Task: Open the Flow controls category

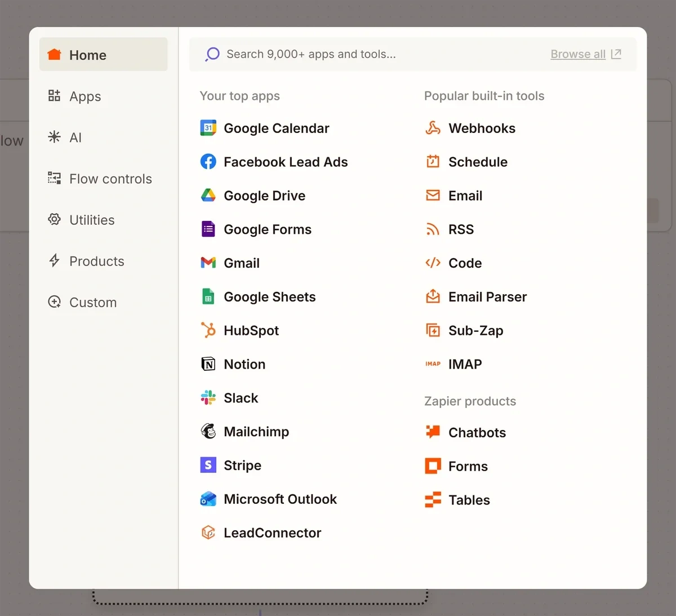Action: click(104, 179)
